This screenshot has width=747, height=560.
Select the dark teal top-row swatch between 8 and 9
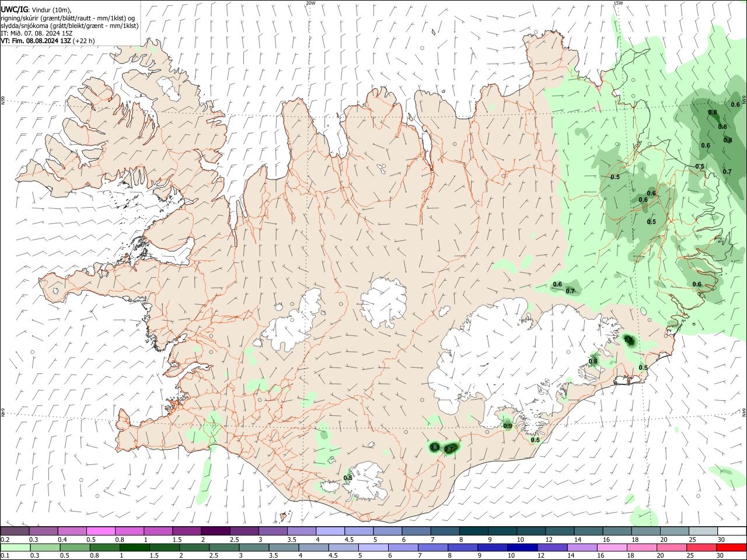tap(473, 531)
